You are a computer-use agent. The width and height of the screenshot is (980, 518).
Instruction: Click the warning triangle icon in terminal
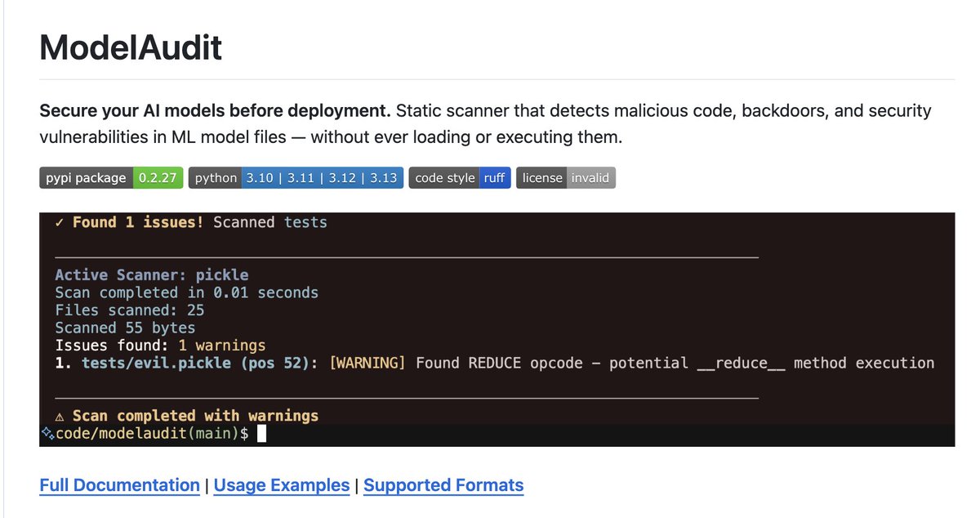tap(60, 417)
